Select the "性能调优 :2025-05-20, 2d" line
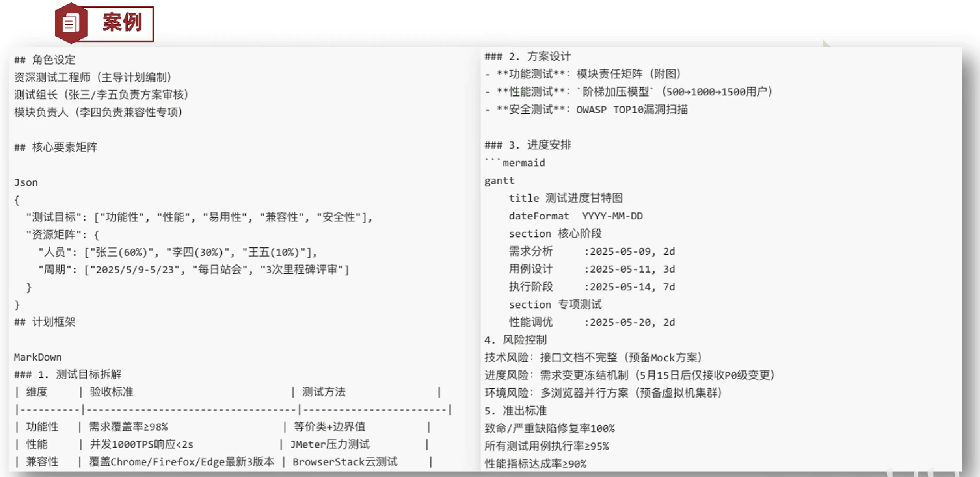This screenshot has height=477, width=980. tap(592, 322)
